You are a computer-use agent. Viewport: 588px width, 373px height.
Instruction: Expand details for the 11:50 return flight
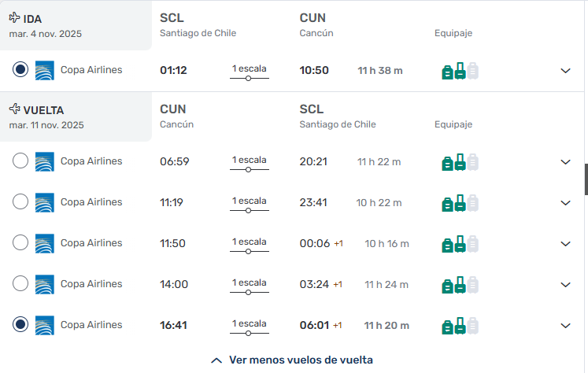[x=565, y=244]
